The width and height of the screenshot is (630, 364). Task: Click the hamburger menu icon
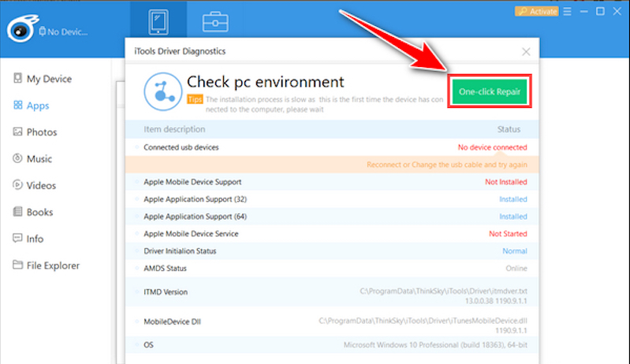pyautogui.click(x=566, y=11)
